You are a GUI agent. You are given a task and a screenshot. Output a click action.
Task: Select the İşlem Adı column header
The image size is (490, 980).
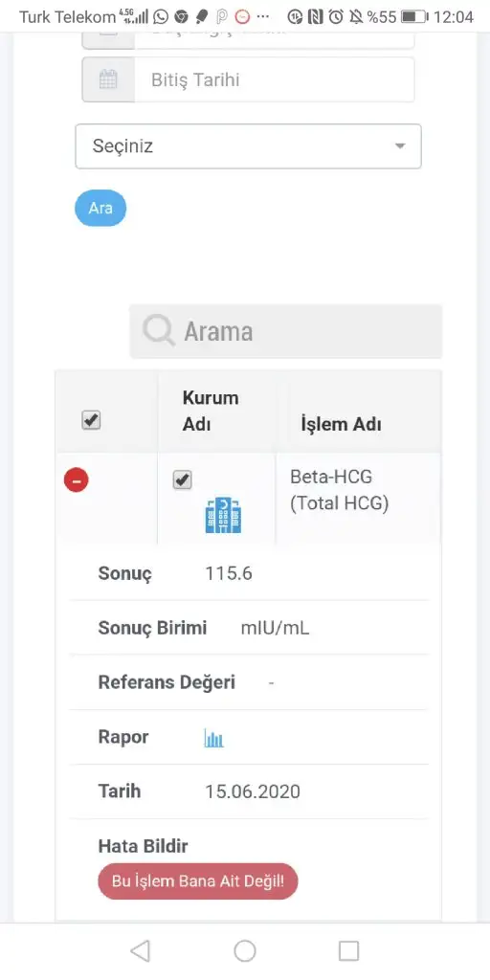coord(341,424)
